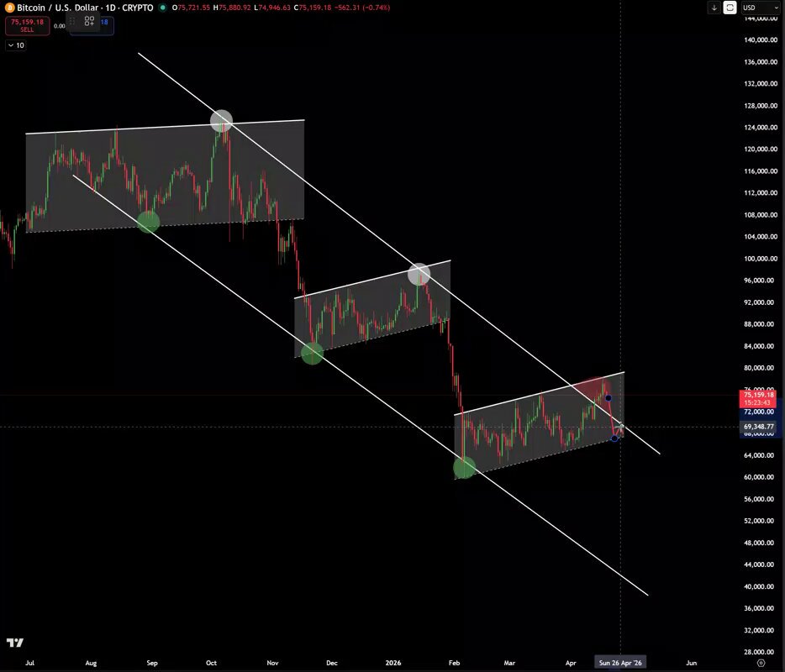Screen dimensions: 785x672
Task: Click the 1D interval in chart title
Action: coord(112,8)
